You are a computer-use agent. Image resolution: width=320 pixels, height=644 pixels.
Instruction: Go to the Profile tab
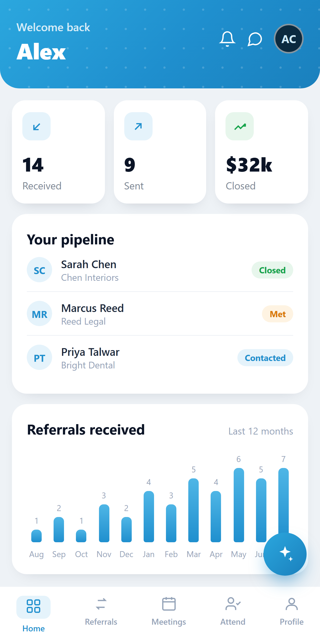(x=291, y=612)
